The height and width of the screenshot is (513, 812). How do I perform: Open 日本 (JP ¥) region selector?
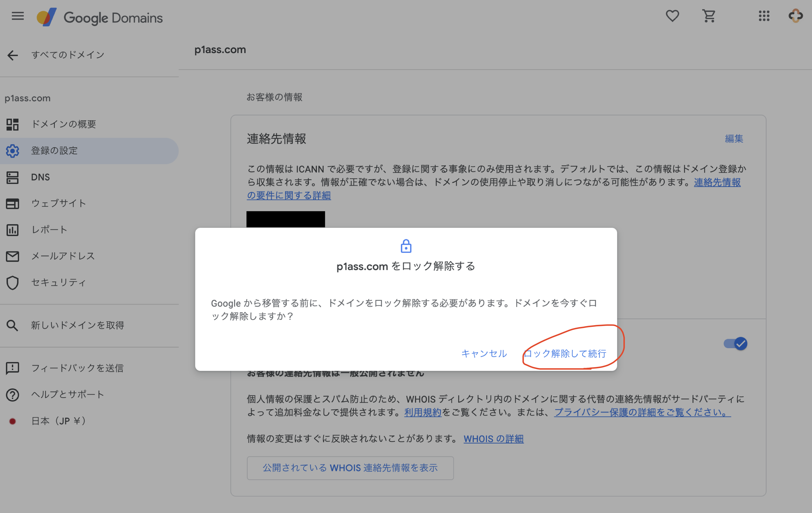tap(59, 421)
